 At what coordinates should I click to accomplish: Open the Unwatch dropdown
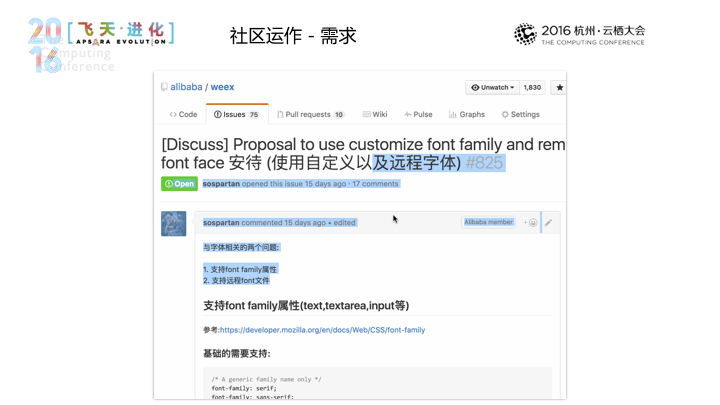coord(492,87)
